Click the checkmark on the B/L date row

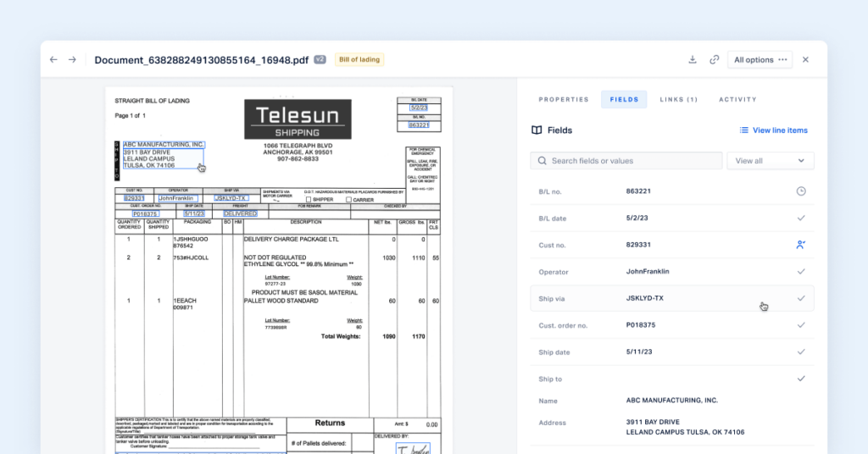(x=801, y=218)
